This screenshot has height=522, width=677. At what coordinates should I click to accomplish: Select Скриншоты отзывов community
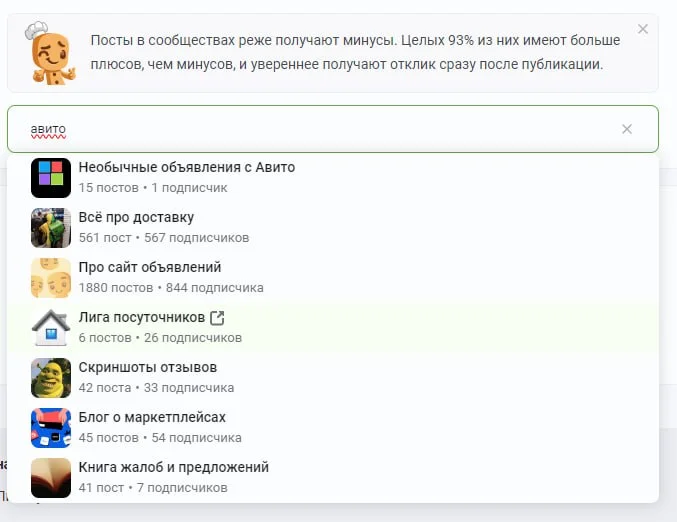(333, 378)
